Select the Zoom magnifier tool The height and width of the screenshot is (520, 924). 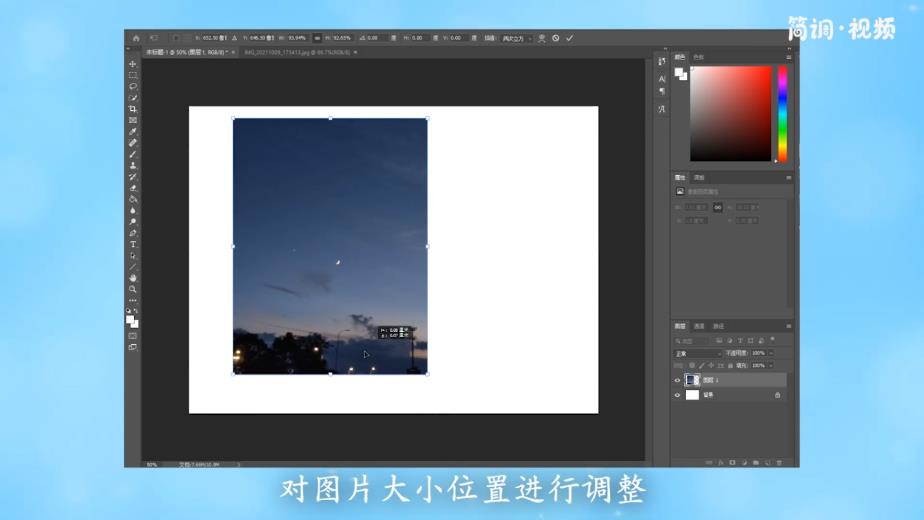[x=133, y=289]
